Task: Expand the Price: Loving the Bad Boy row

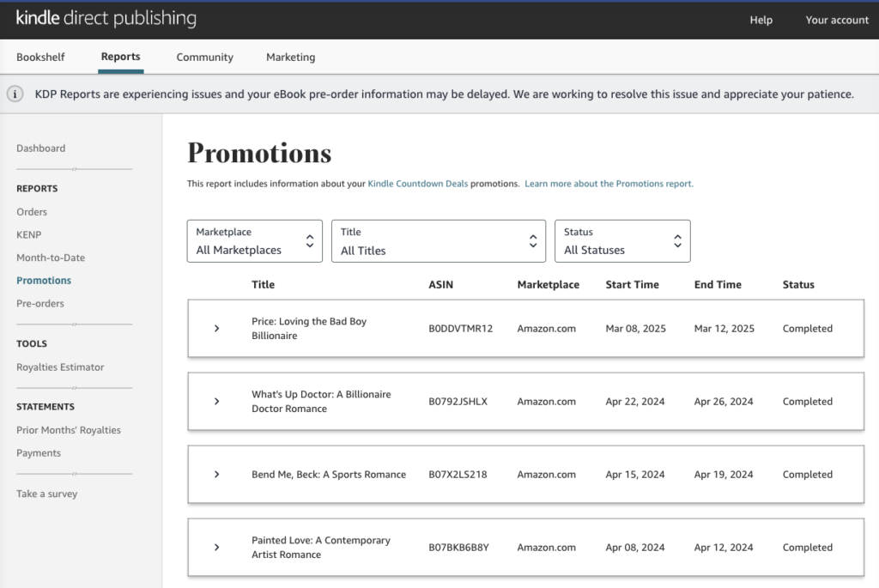Action: coord(216,329)
